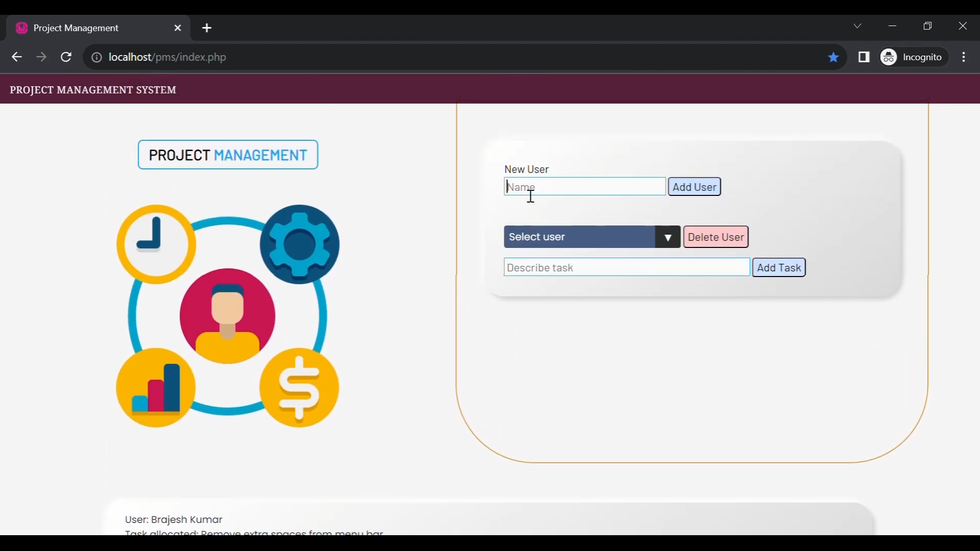
Task: Click the 'User: Brajesh Kumar' text
Action: [174, 520]
